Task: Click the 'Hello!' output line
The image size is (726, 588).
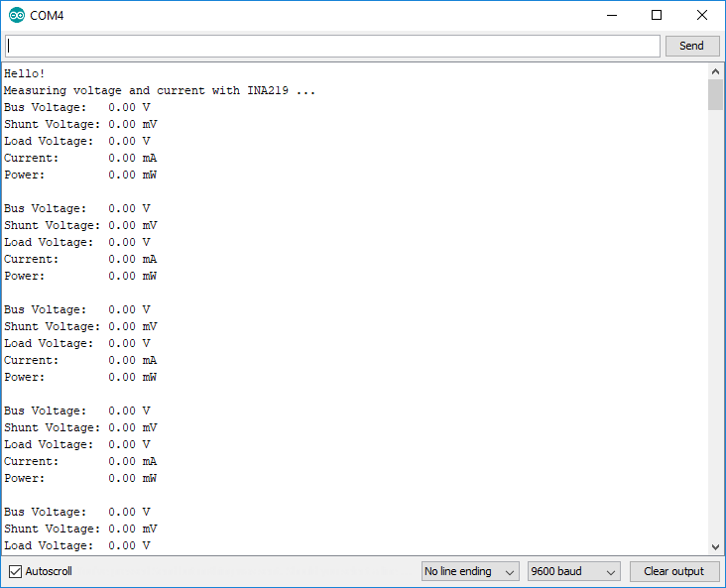Action: pos(25,73)
